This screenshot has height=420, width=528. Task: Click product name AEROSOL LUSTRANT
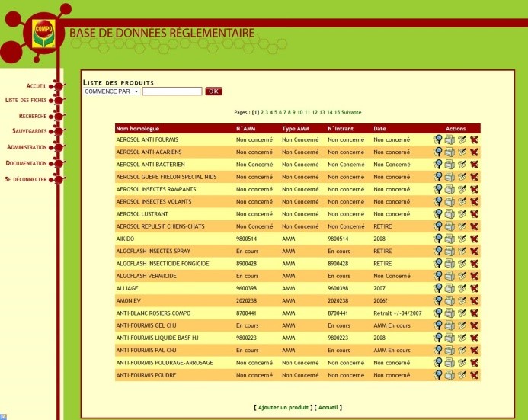pyautogui.click(x=142, y=214)
